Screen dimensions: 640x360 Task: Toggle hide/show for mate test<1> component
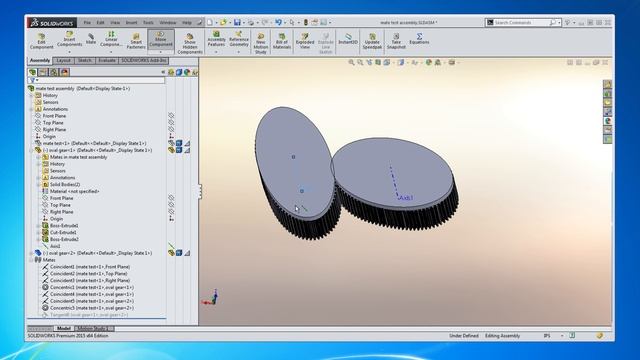click(x=171, y=143)
